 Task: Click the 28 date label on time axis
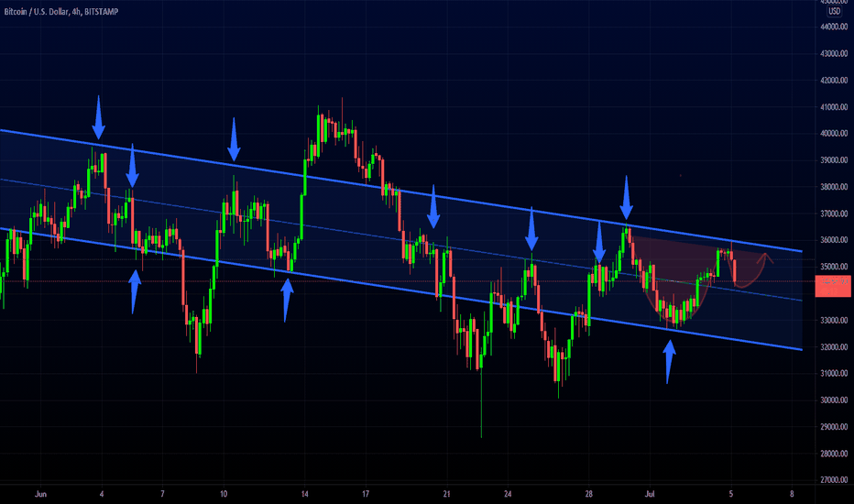pyautogui.click(x=589, y=494)
